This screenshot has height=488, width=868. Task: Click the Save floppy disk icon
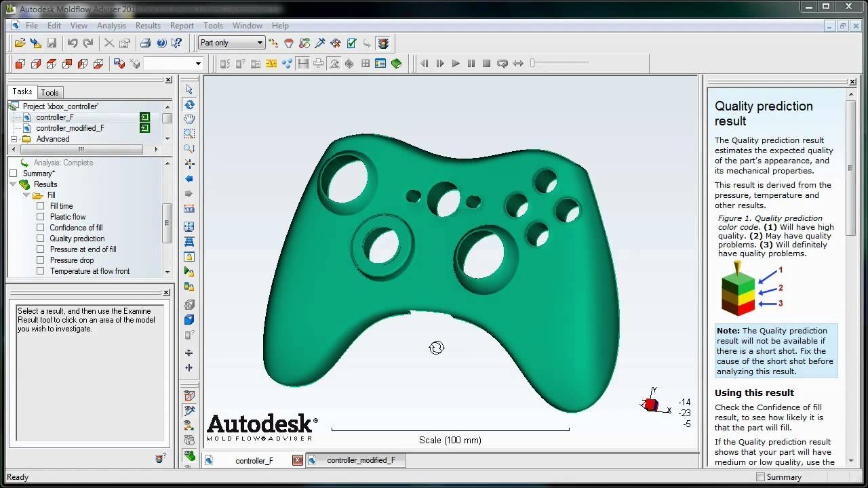point(52,43)
